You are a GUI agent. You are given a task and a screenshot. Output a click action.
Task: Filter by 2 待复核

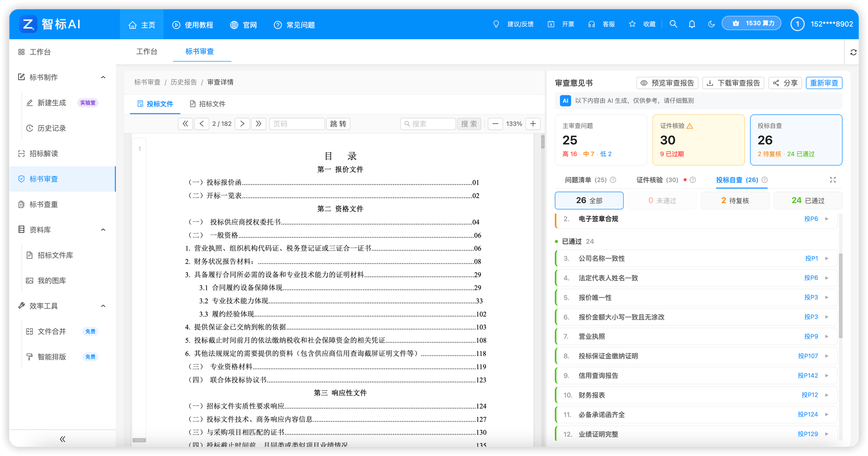click(735, 201)
